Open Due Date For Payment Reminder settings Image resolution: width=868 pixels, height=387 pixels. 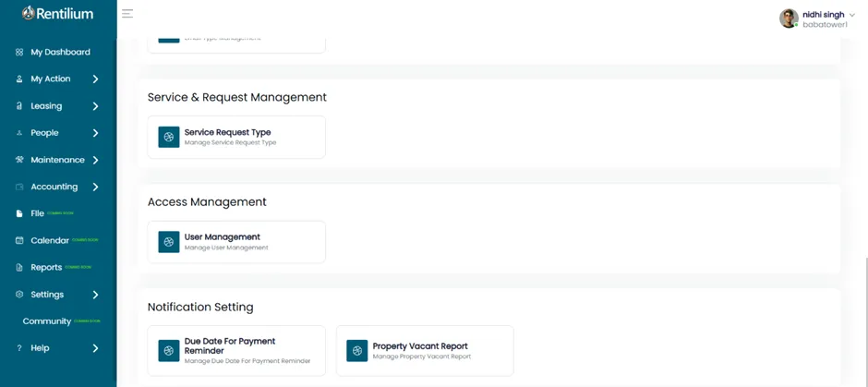[x=236, y=350]
